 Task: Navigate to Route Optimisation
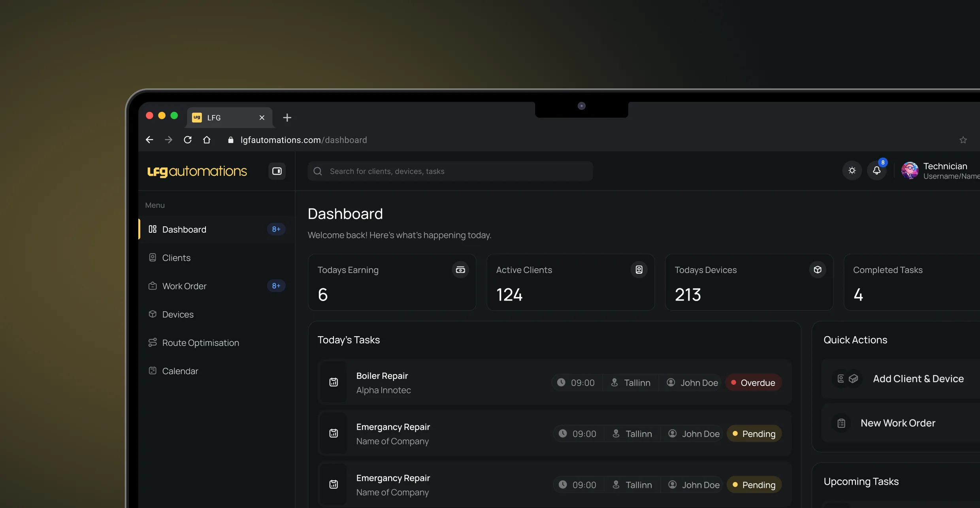click(x=200, y=343)
